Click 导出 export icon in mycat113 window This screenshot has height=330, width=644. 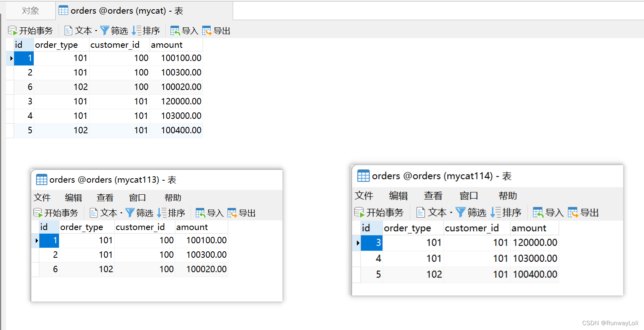[x=232, y=213]
